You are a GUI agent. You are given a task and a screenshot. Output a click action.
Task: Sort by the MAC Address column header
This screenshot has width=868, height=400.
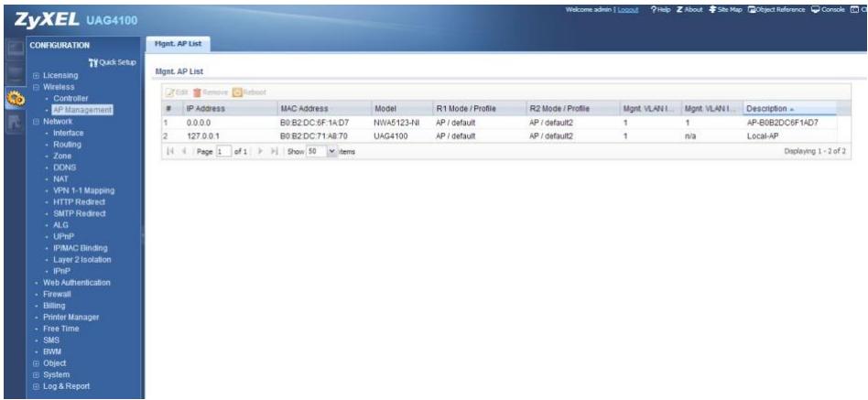coord(324,108)
